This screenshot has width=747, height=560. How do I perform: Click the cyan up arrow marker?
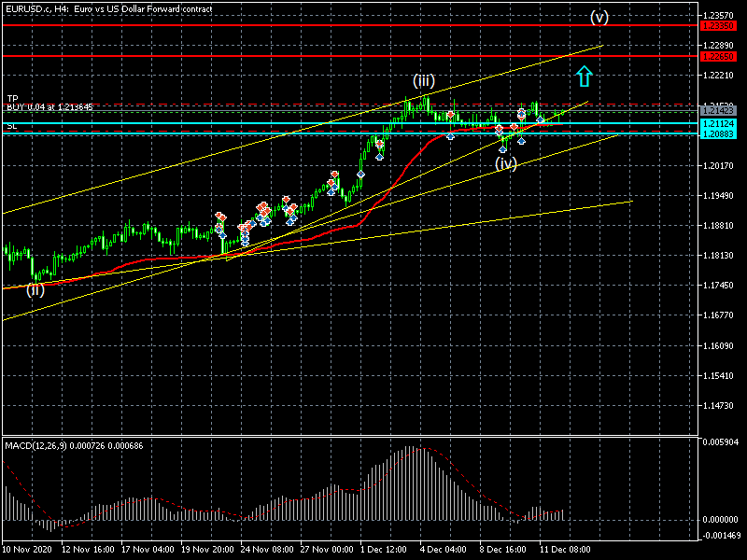(x=584, y=76)
